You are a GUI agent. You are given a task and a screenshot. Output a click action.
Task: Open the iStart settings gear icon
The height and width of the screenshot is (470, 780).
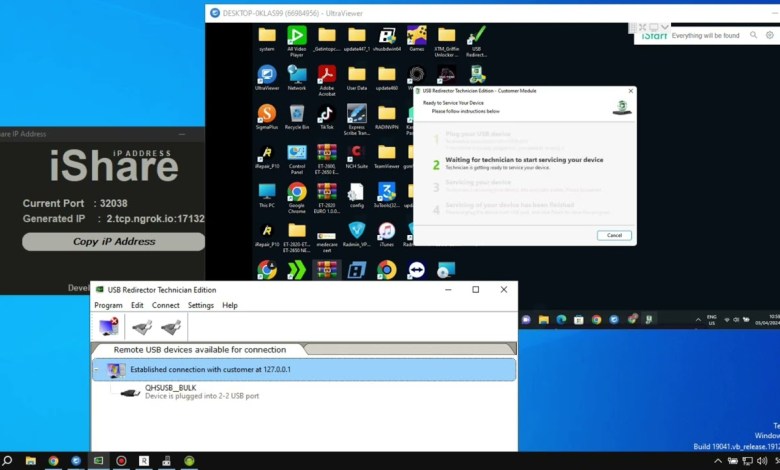(x=770, y=35)
